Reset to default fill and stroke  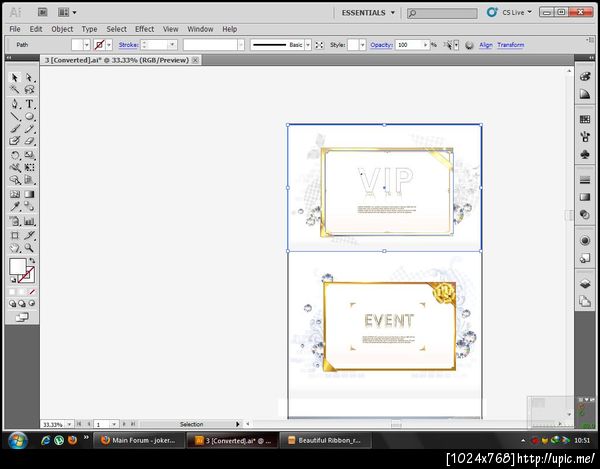[x=13, y=280]
